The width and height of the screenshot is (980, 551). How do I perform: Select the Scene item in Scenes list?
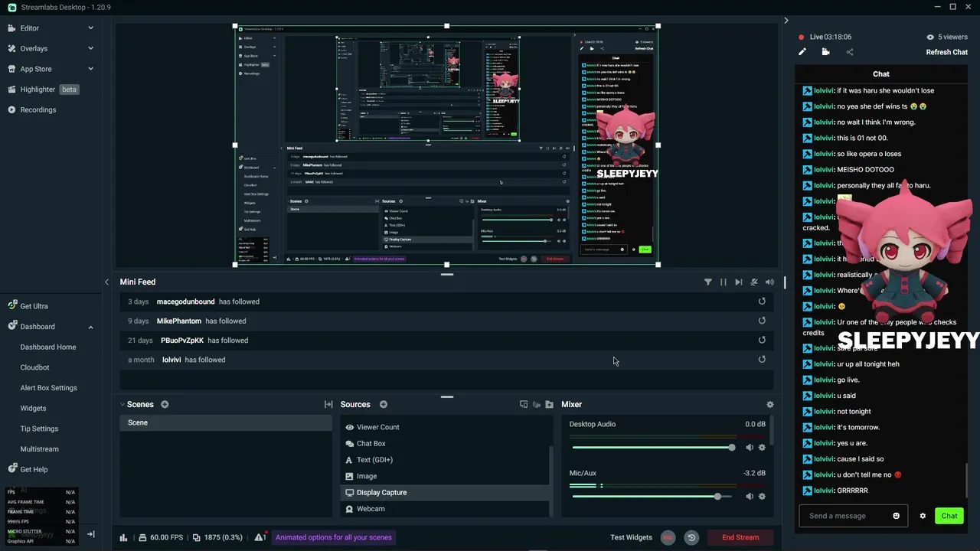click(226, 422)
